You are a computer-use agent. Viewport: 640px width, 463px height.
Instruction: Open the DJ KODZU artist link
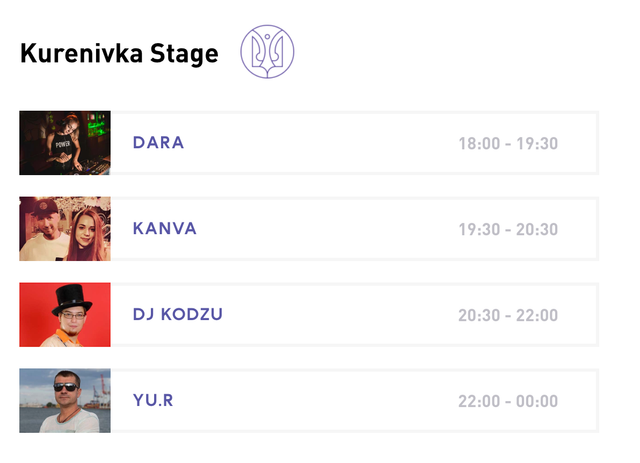click(x=177, y=315)
